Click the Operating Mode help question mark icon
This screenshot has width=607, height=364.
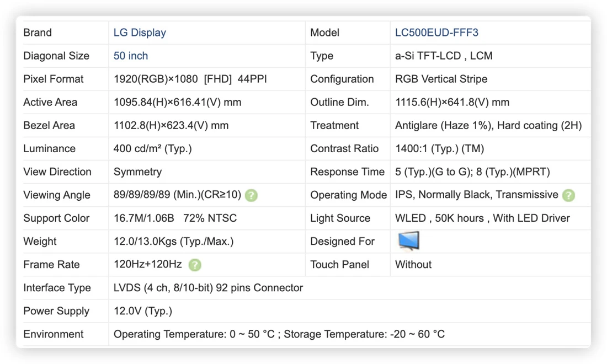point(568,195)
